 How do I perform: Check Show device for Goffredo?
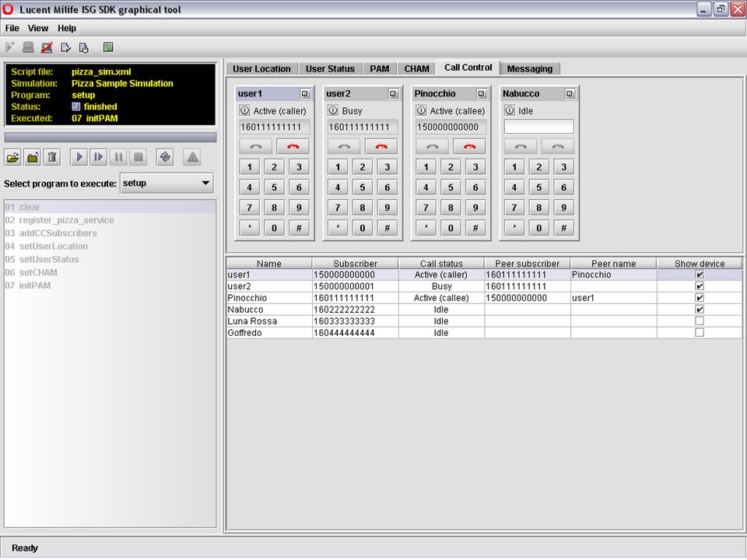(700, 332)
